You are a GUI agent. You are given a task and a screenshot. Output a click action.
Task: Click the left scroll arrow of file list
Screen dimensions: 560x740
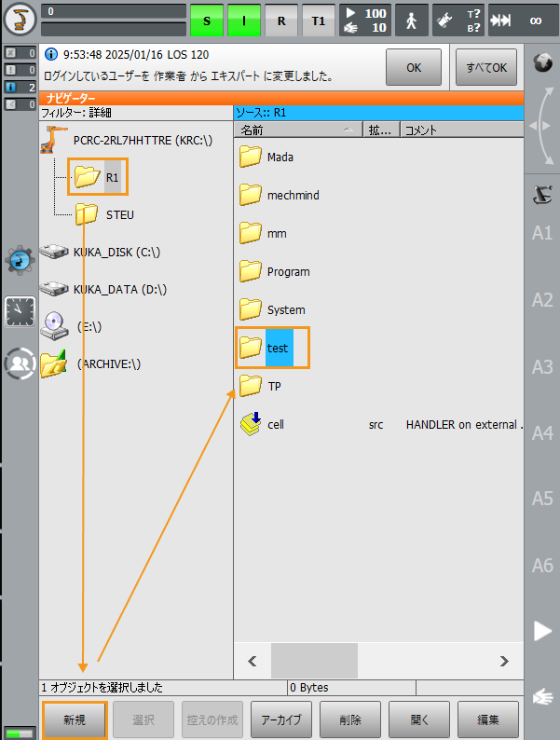(x=253, y=661)
